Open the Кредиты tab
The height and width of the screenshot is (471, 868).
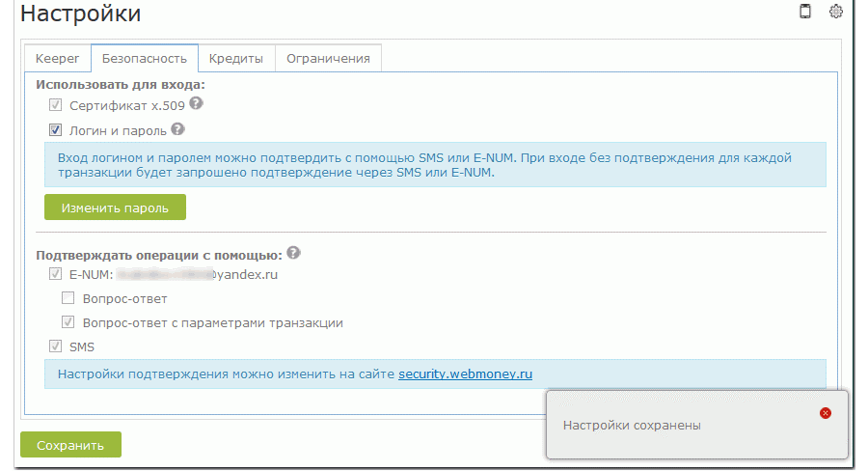click(236, 58)
